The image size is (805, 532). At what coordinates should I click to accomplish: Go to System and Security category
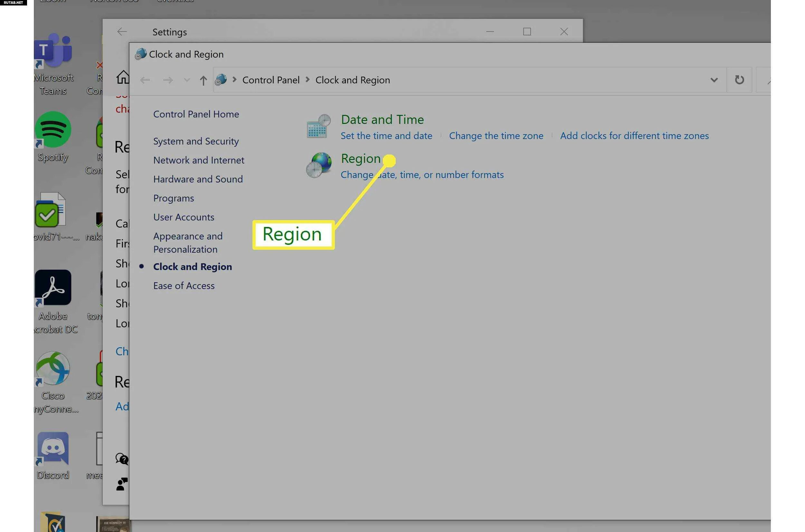(x=196, y=141)
